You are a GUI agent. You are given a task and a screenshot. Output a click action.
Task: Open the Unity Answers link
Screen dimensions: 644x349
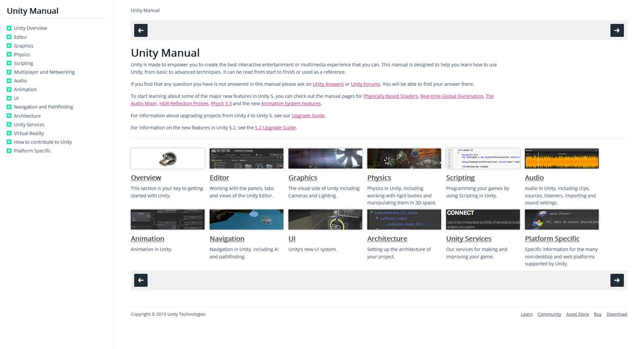[x=328, y=84]
